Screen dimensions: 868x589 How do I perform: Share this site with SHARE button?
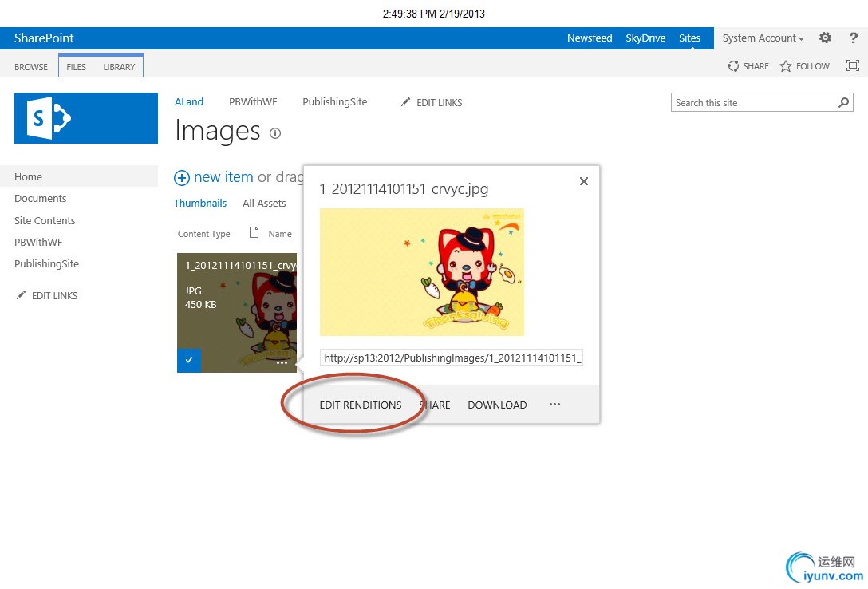click(748, 66)
